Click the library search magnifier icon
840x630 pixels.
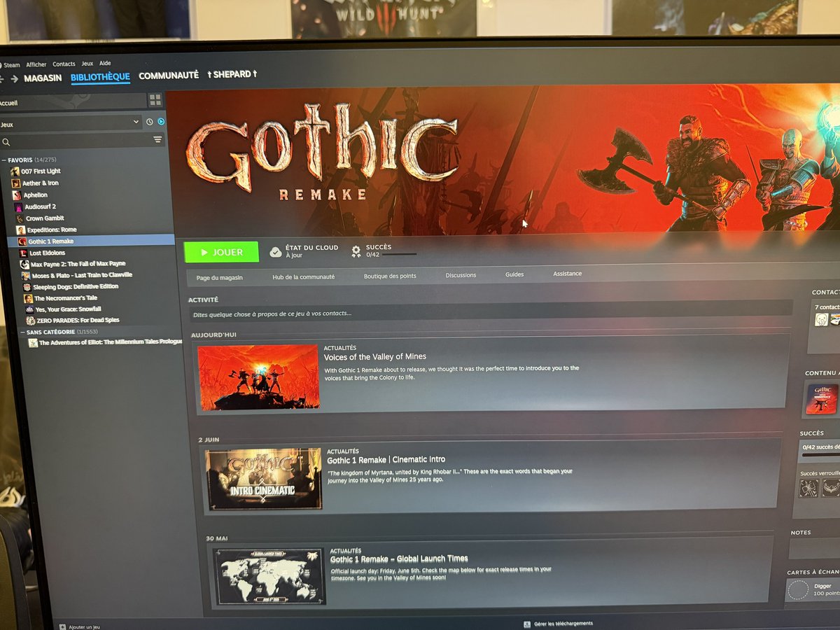[x=6, y=142]
